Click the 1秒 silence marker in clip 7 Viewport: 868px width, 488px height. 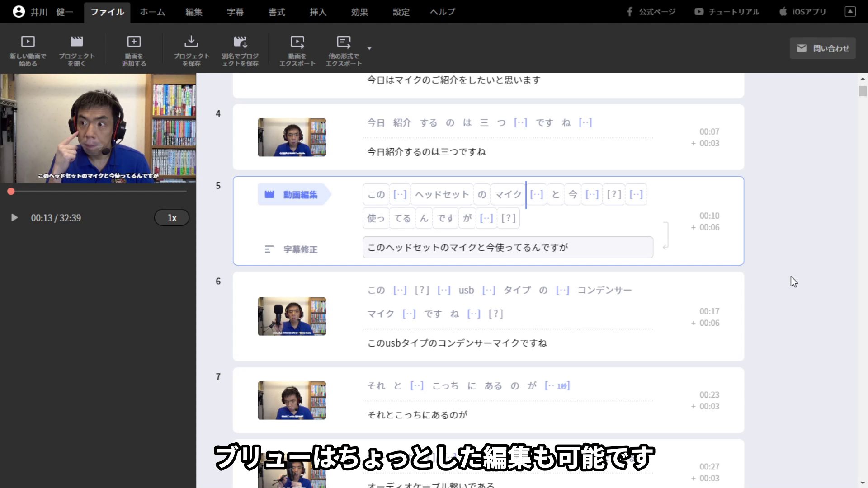[557, 386]
